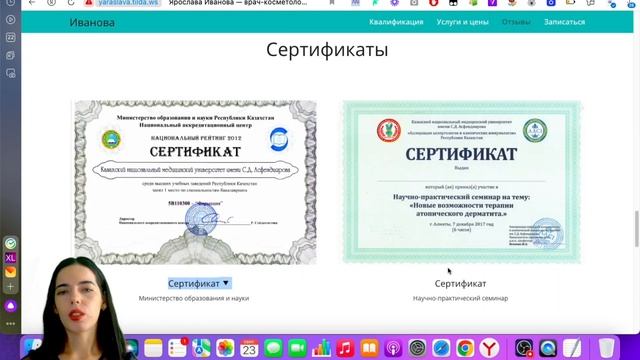Open Podcasts from the Dock
Image resolution: width=640 pixels, height=360 pixels.
click(x=393, y=349)
